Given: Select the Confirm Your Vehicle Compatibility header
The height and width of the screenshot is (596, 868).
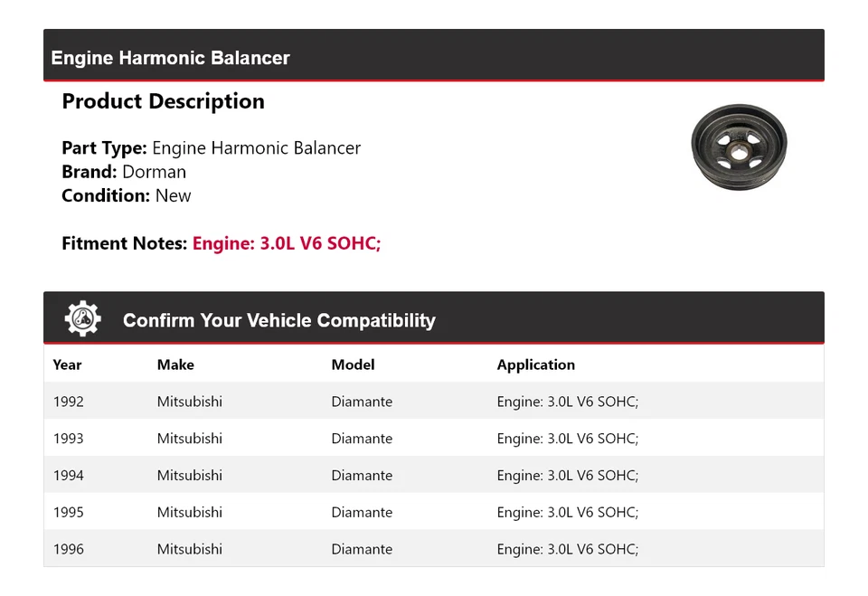Looking at the screenshot, I should tap(278, 319).
